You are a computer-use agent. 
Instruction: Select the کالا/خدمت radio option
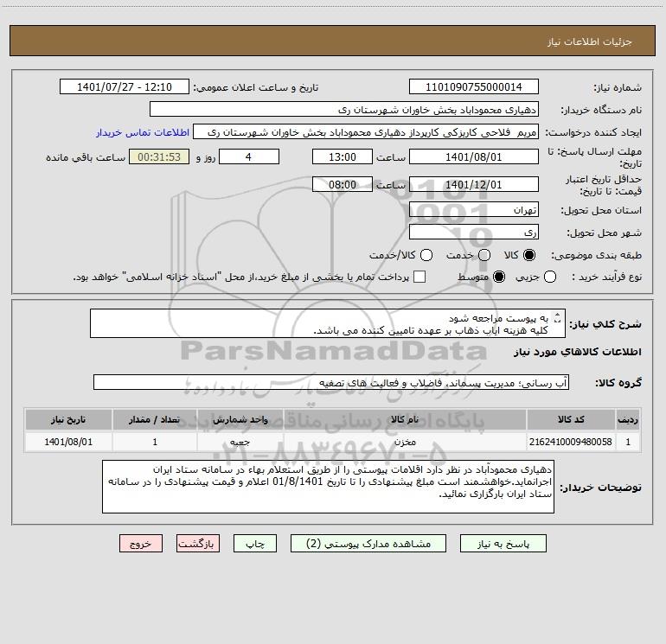426,255
